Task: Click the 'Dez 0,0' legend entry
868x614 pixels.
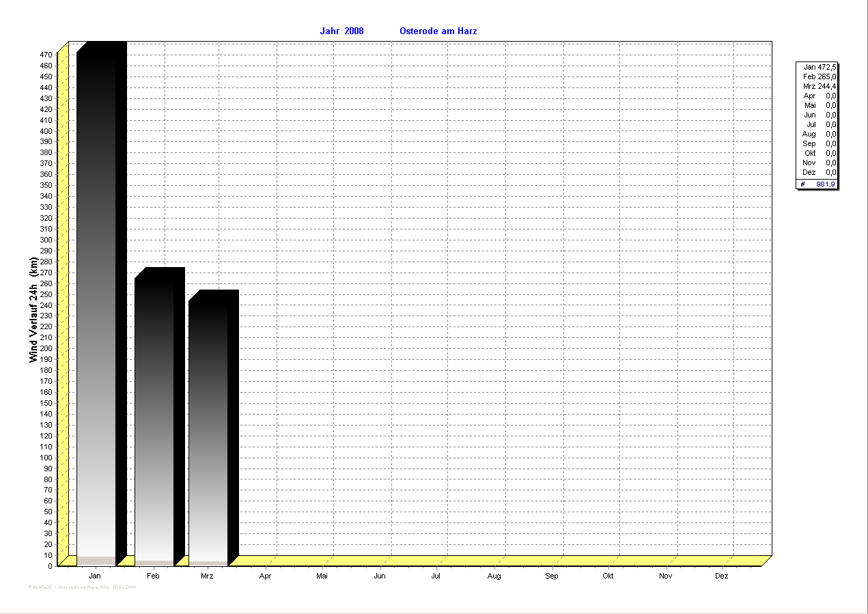Action: (819, 172)
